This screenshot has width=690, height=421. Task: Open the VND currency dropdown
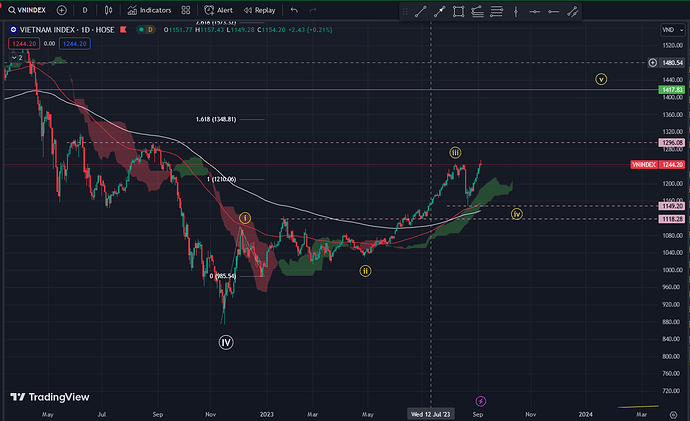coord(672,29)
